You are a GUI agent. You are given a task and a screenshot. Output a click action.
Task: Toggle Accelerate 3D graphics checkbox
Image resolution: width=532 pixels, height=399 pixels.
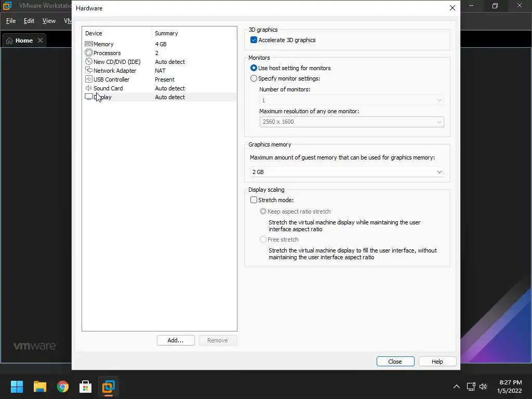coord(254,40)
